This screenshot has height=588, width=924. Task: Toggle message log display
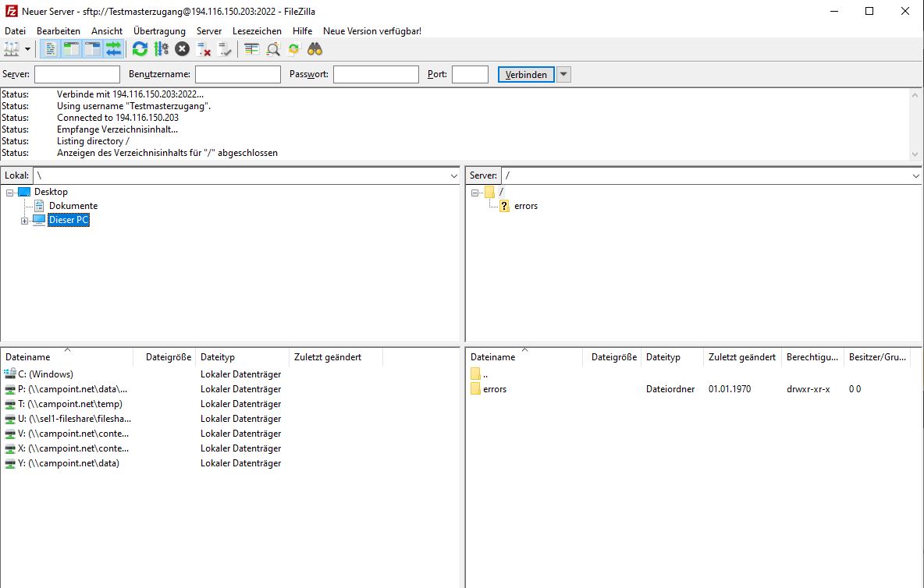pyautogui.click(x=51, y=49)
